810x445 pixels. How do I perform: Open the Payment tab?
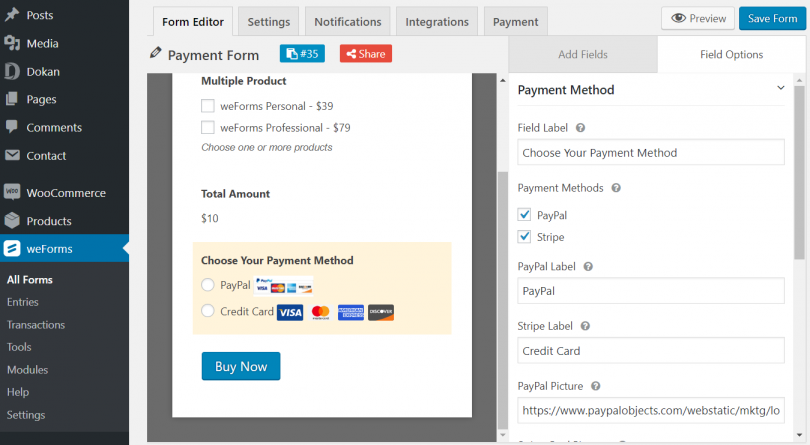pyautogui.click(x=516, y=22)
